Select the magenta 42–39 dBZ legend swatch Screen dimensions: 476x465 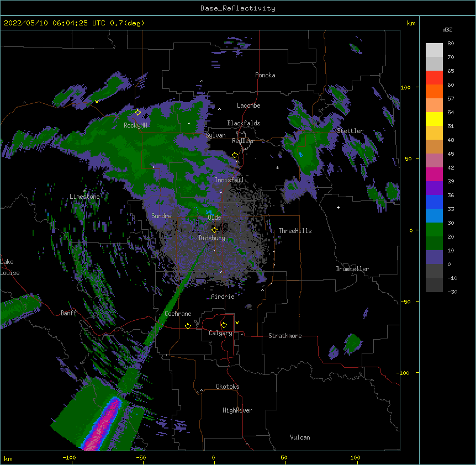[434, 174]
